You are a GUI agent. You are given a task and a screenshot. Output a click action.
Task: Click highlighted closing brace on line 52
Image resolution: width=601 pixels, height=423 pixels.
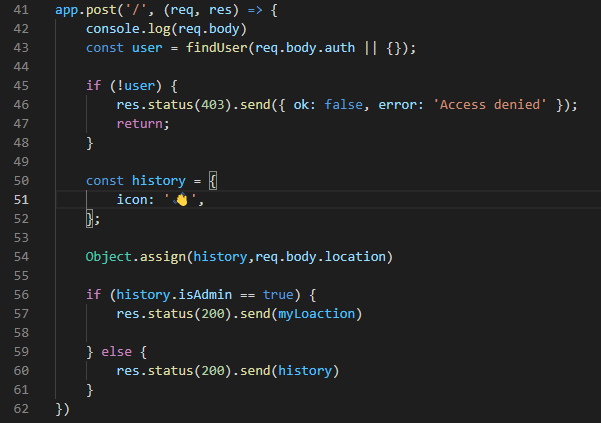[89, 219]
